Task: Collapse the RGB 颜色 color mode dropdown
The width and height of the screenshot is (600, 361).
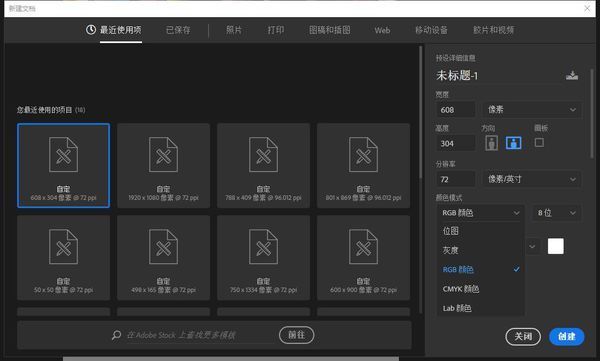Action: click(480, 213)
